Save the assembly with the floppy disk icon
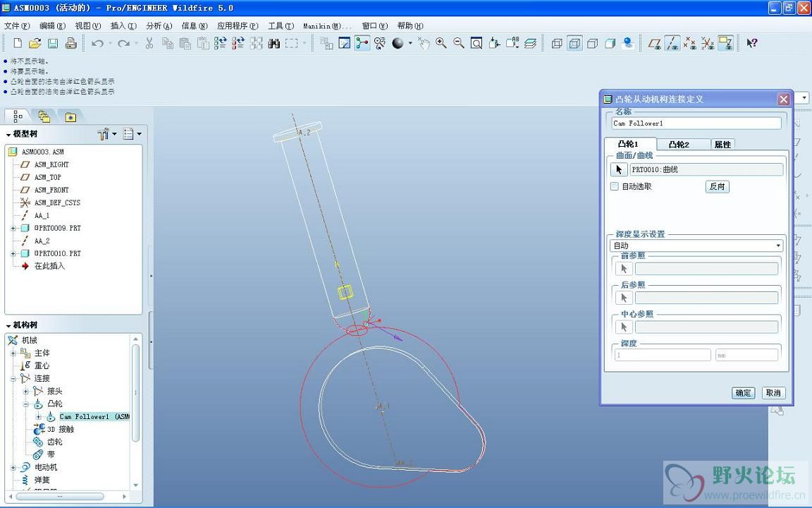The width and height of the screenshot is (812, 508). 53,44
